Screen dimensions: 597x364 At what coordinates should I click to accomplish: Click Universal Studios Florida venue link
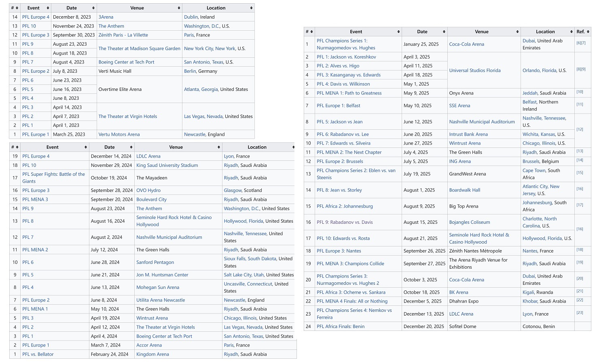point(475,71)
